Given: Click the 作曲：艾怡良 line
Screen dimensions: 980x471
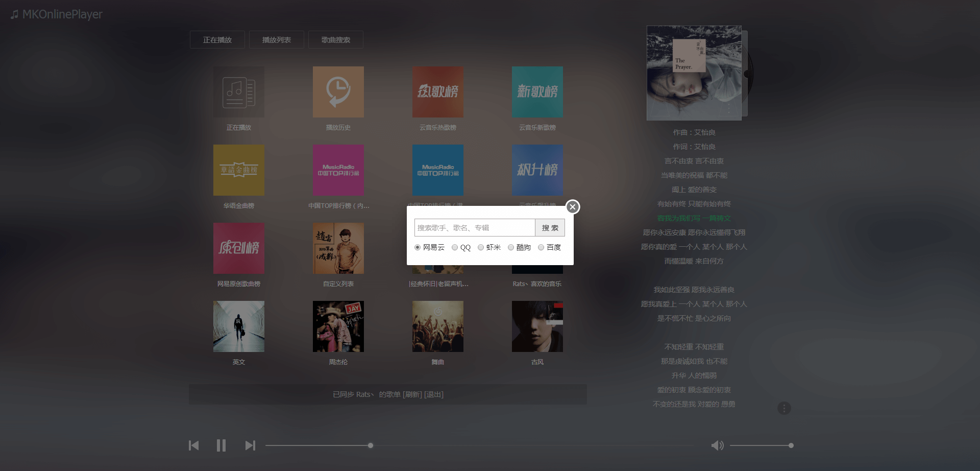Looking at the screenshot, I should [x=694, y=132].
